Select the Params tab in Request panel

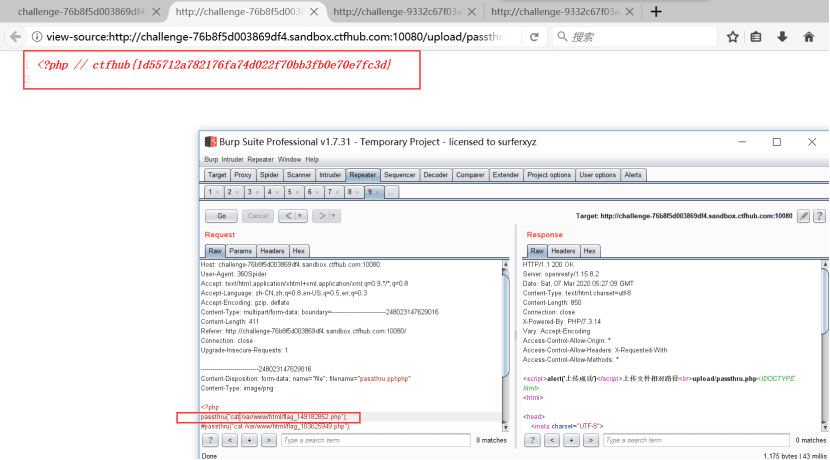pyautogui.click(x=241, y=251)
